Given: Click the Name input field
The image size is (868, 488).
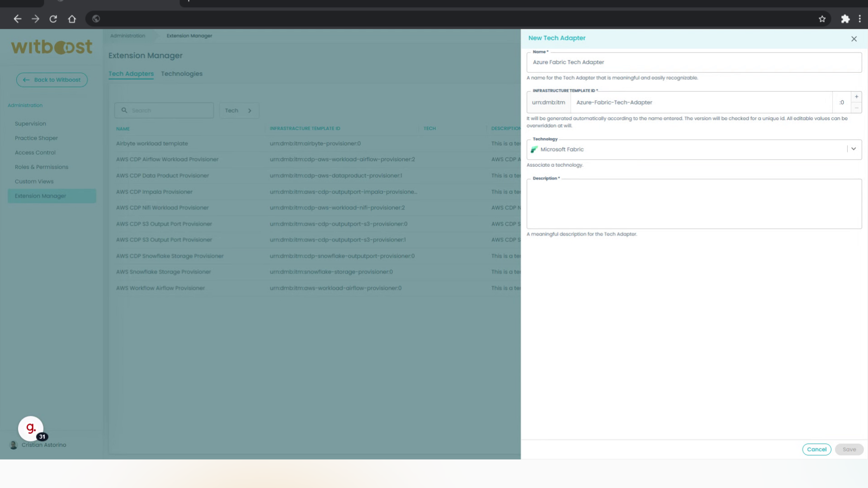Looking at the screenshot, I should tap(693, 62).
